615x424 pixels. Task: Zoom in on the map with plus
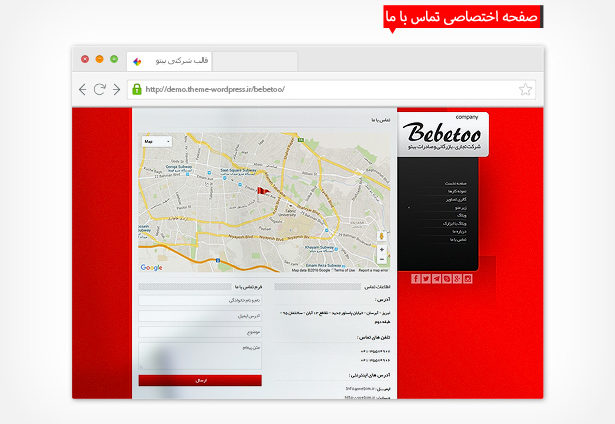(382, 249)
